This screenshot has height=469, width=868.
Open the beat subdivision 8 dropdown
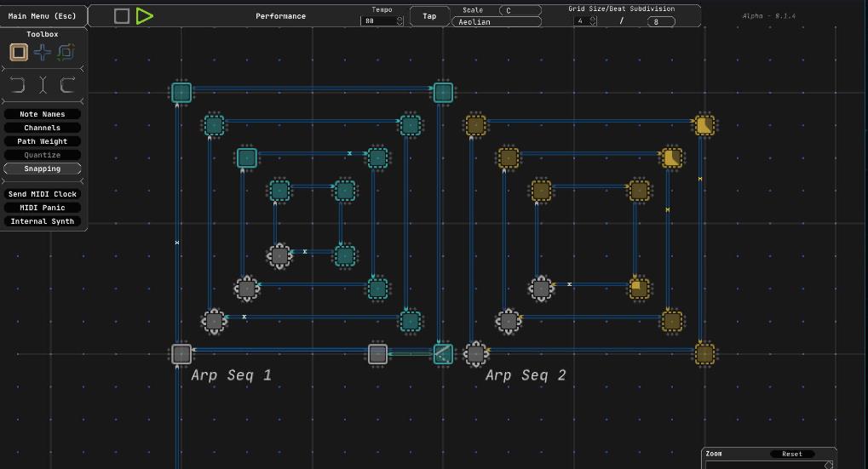click(660, 21)
